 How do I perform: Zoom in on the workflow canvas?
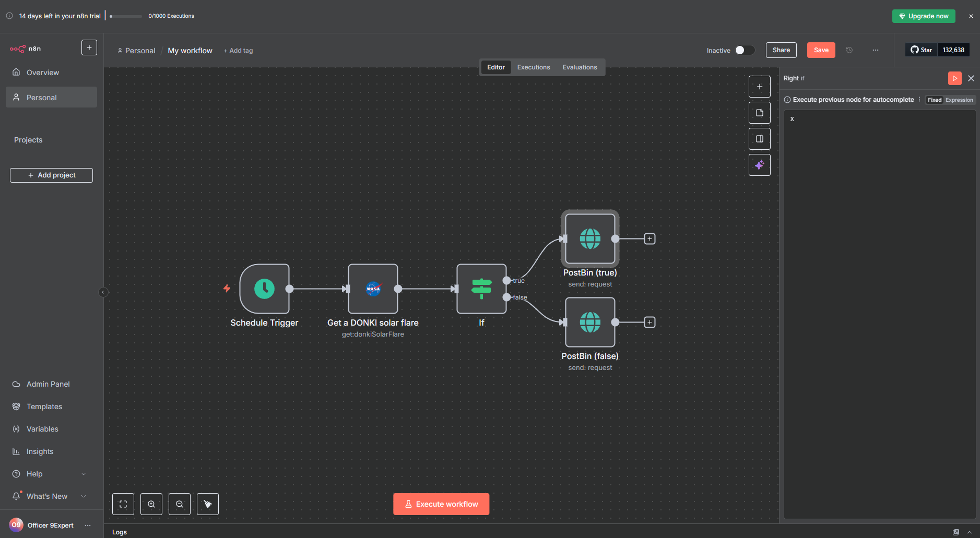tap(151, 504)
